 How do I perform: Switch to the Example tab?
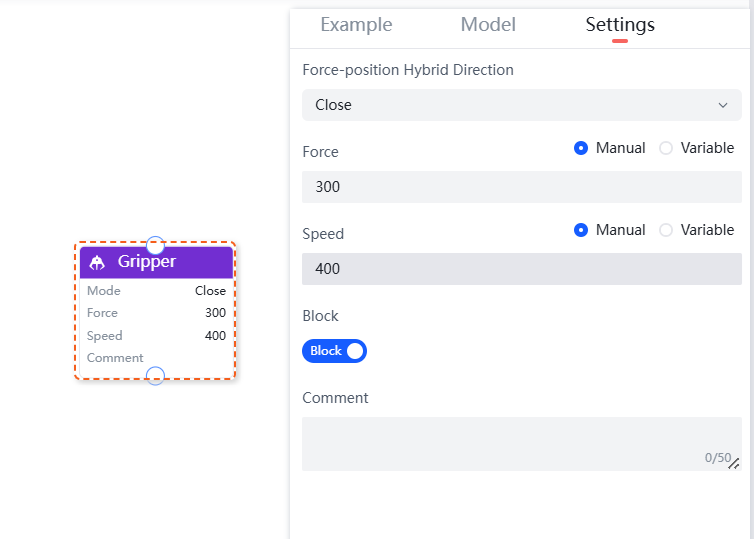pyautogui.click(x=356, y=25)
